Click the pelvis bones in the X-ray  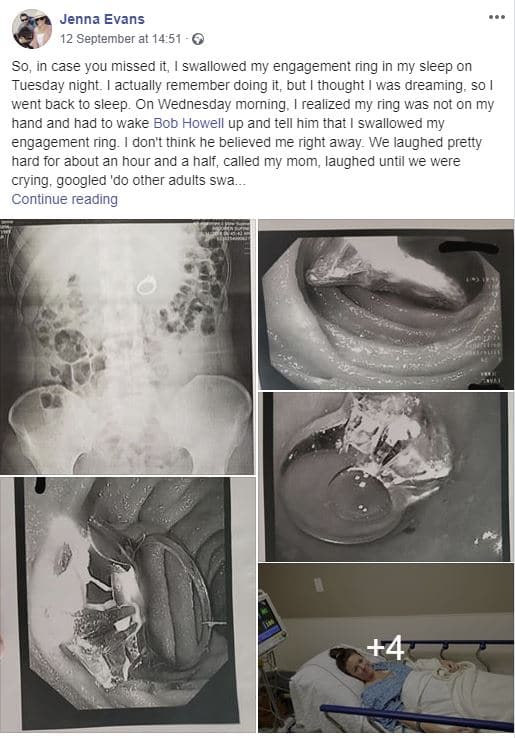(x=129, y=424)
